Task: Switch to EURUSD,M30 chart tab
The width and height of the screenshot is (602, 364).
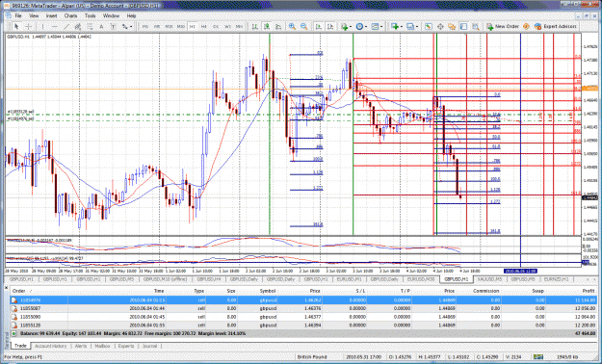Action: 421,279
